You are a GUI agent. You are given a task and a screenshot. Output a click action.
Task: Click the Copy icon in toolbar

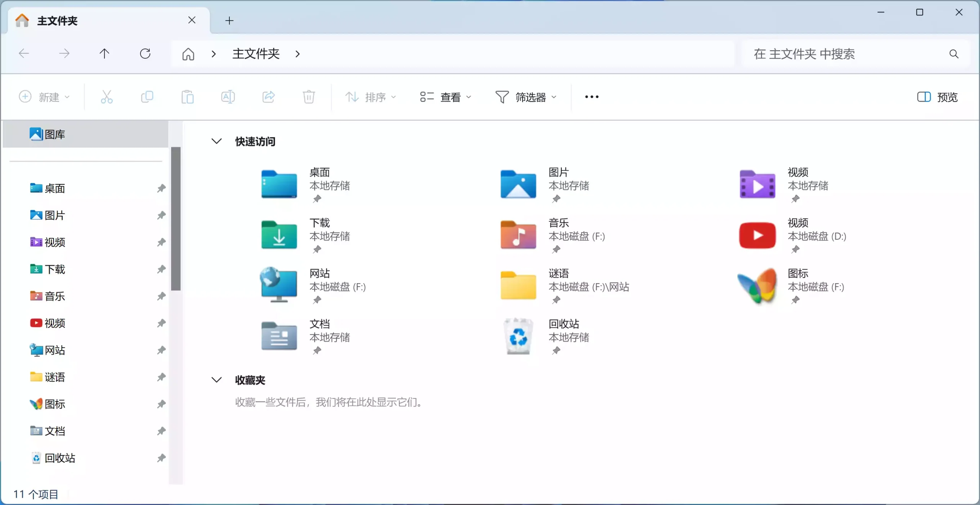click(x=147, y=97)
